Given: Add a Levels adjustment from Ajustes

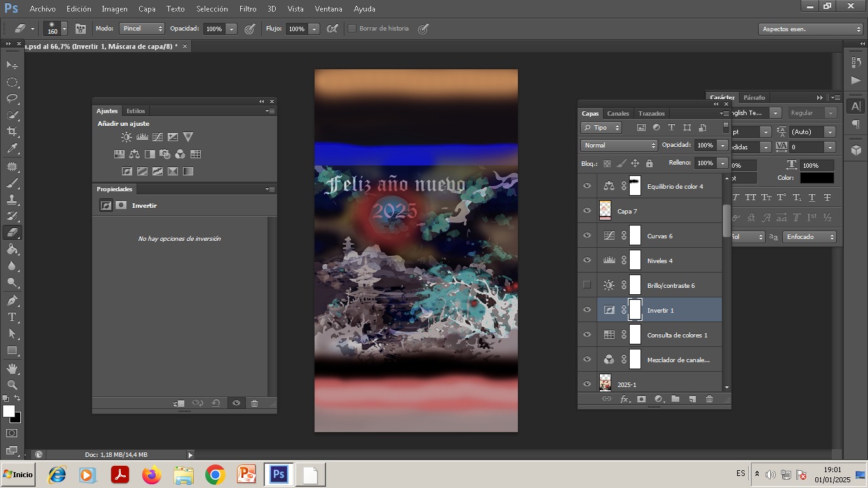Looking at the screenshot, I should [142, 137].
